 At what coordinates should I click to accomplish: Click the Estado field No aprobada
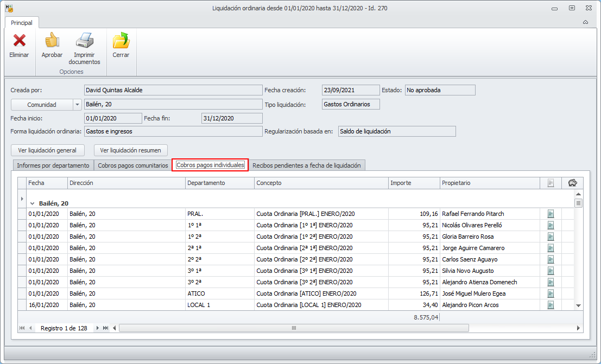[x=440, y=90]
